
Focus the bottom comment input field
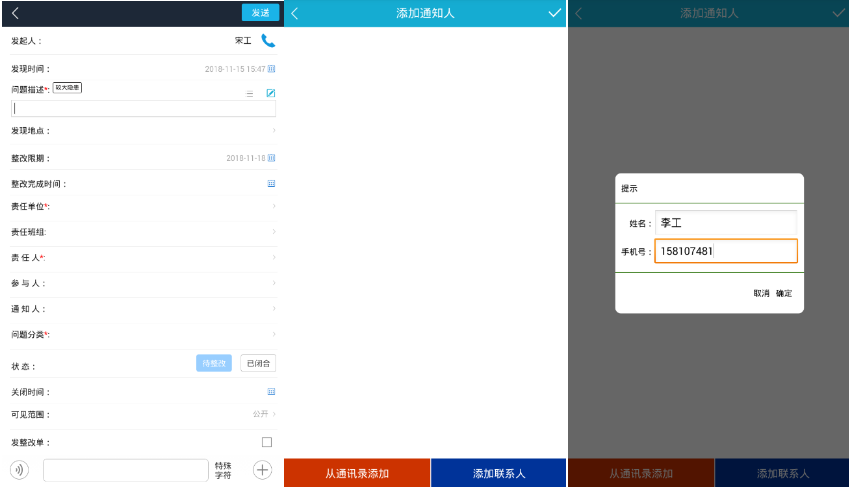click(x=126, y=470)
